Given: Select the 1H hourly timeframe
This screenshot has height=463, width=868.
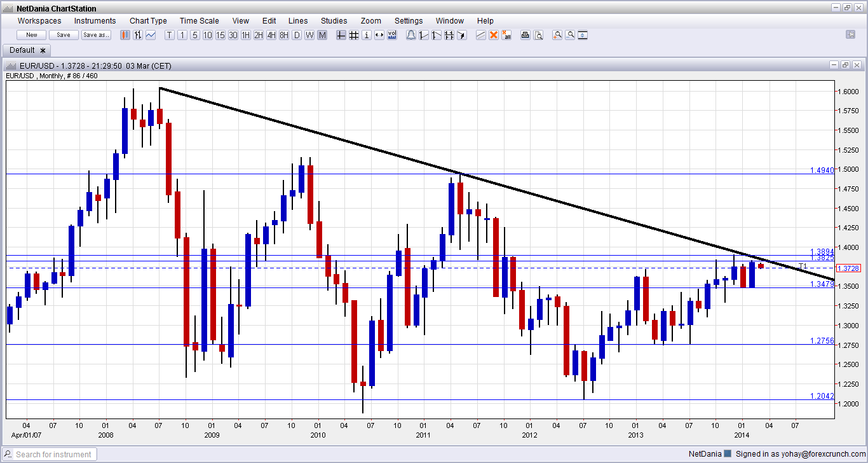Looking at the screenshot, I should click(245, 35).
